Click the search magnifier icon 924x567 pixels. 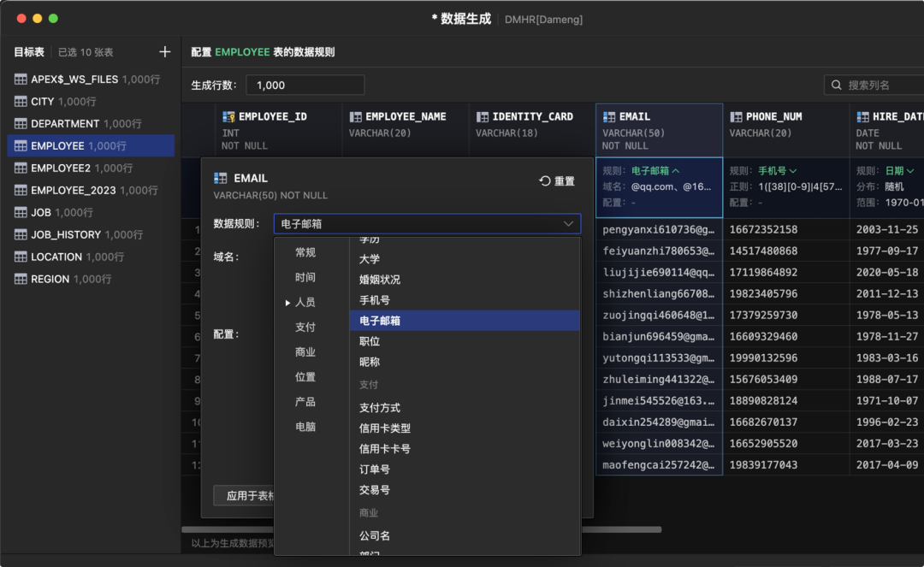click(836, 85)
